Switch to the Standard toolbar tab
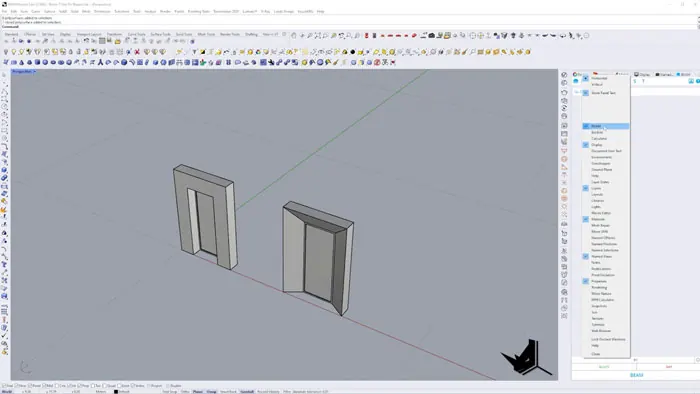Image resolution: width=700 pixels, height=394 pixels. 12,34
